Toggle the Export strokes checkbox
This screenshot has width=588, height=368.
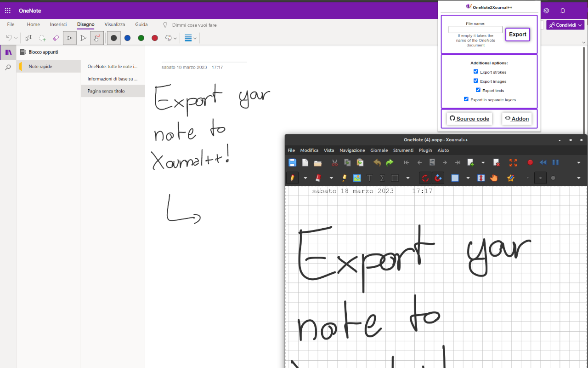476,71
